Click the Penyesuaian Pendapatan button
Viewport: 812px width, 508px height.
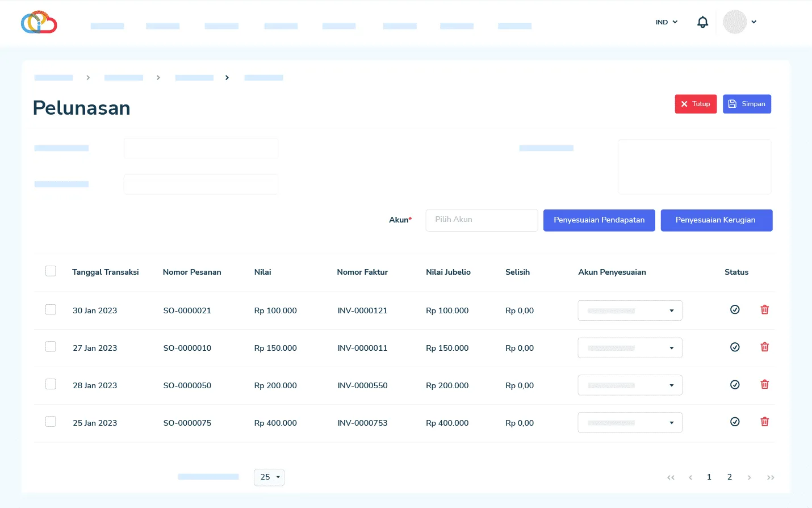(599, 220)
